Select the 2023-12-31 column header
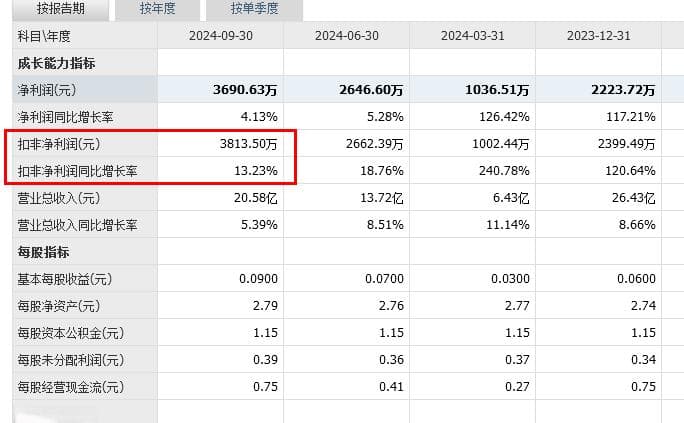684x423 pixels. tap(598, 36)
